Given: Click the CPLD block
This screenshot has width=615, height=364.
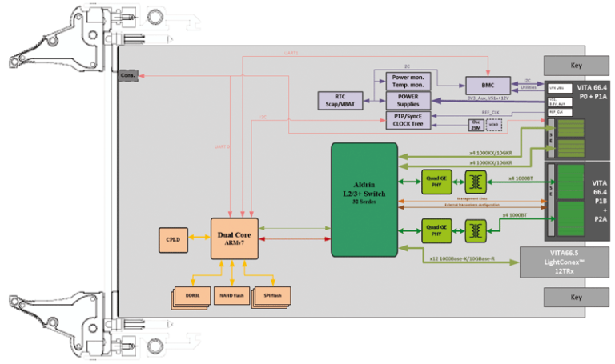Looking at the screenshot, I should tap(175, 239).
